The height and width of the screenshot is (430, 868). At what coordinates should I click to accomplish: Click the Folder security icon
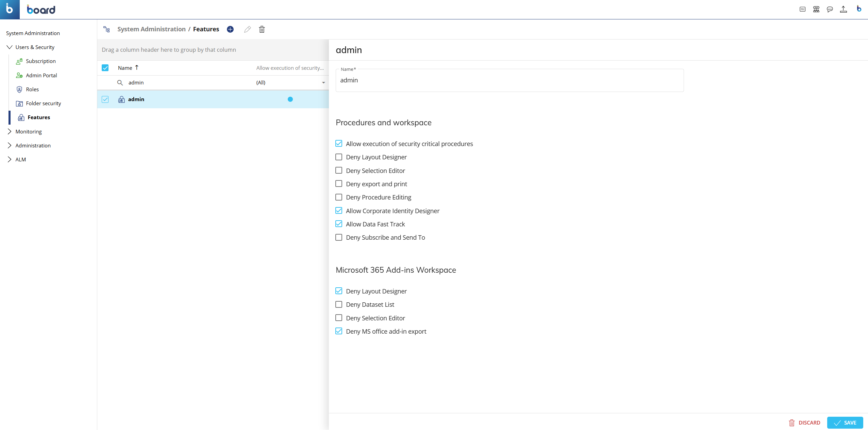19,103
